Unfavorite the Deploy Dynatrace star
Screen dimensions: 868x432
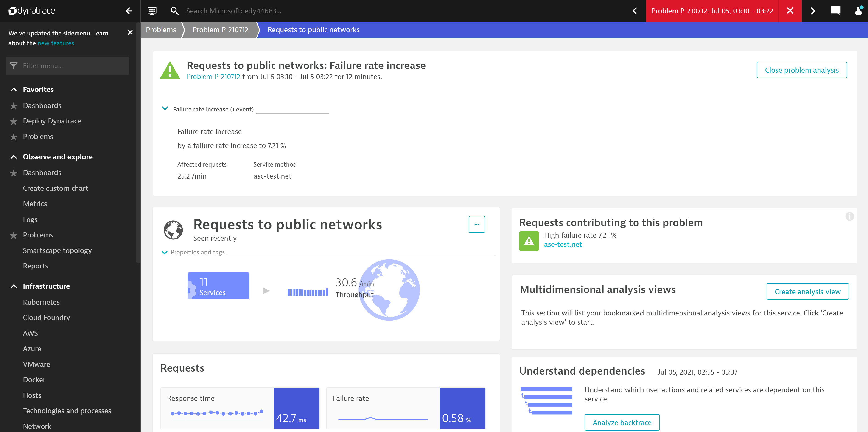click(14, 121)
